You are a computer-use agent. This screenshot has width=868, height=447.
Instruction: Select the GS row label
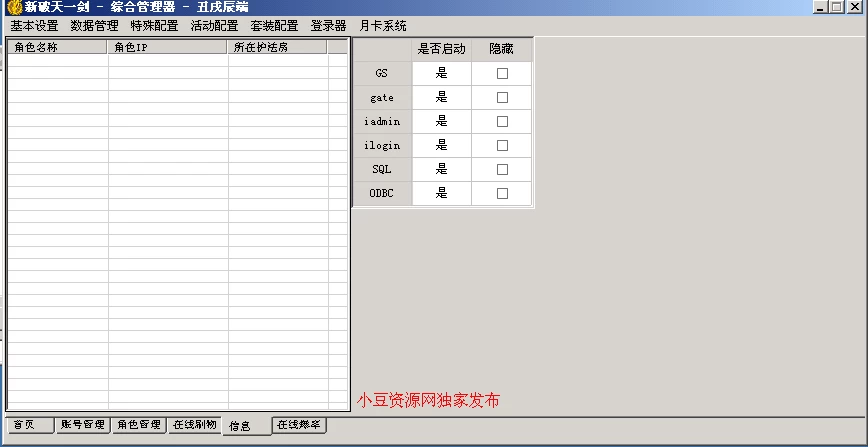(382, 73)
